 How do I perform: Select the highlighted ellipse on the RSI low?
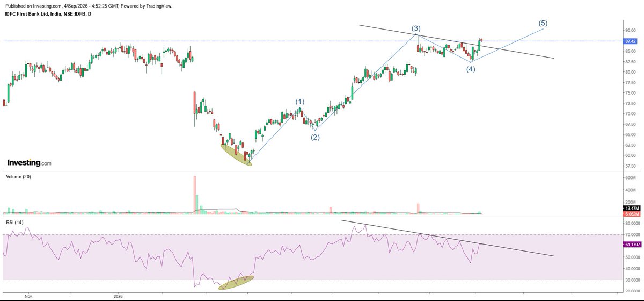pos(236,283)
